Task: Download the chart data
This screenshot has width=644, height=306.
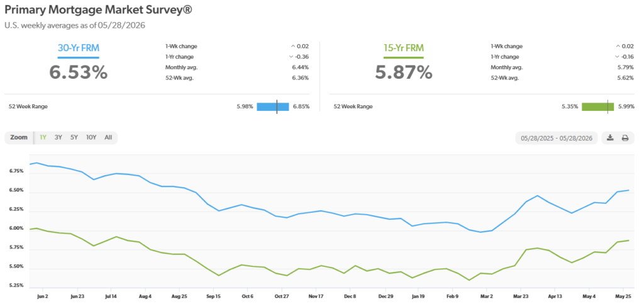Action: click(610, 138)
